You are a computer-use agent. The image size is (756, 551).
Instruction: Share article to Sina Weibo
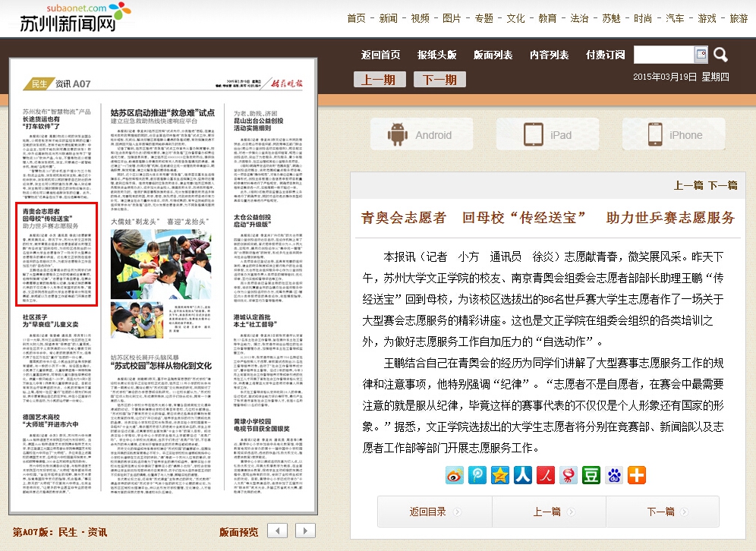[455, 475]
